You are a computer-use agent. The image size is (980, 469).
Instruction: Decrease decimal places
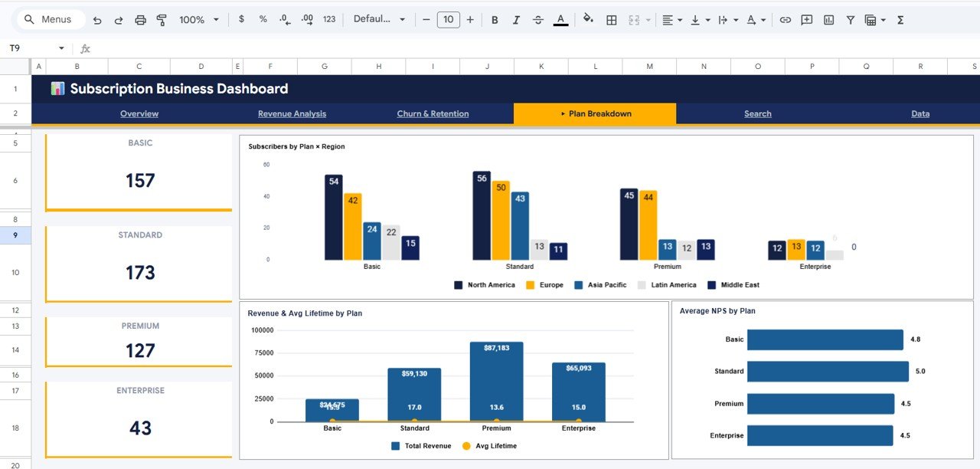pos(284,19)
